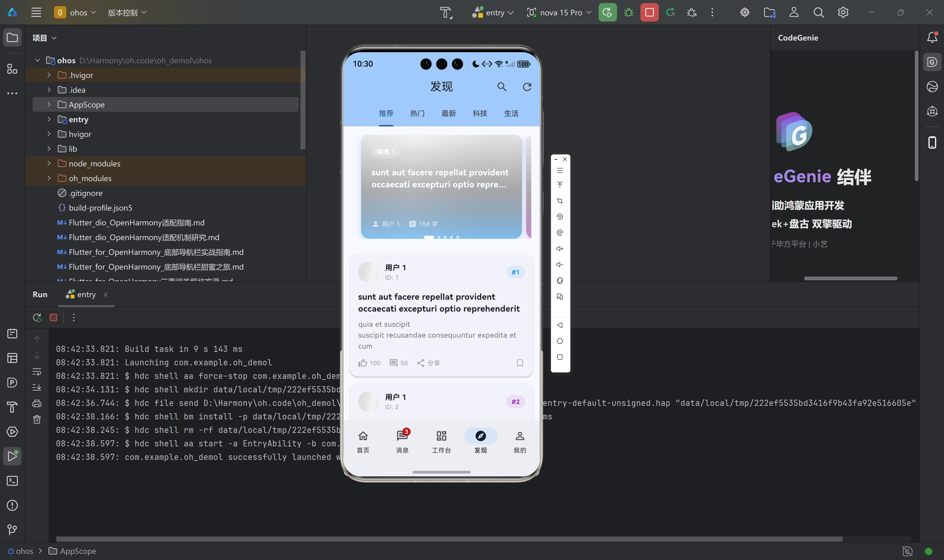Viewport: 944px width, 560px height.
Task: Open the Terminal tool window from the left sidebar
Action: 12,481
